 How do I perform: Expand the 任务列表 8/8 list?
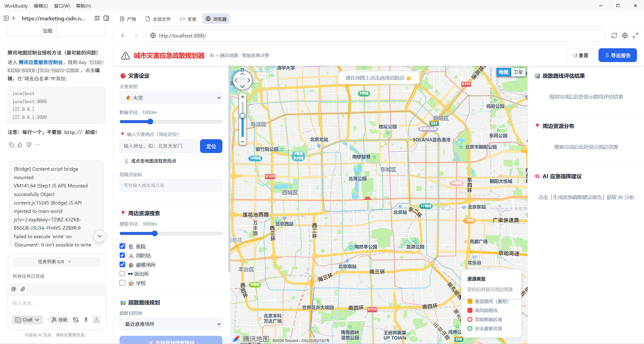[57, 262]
